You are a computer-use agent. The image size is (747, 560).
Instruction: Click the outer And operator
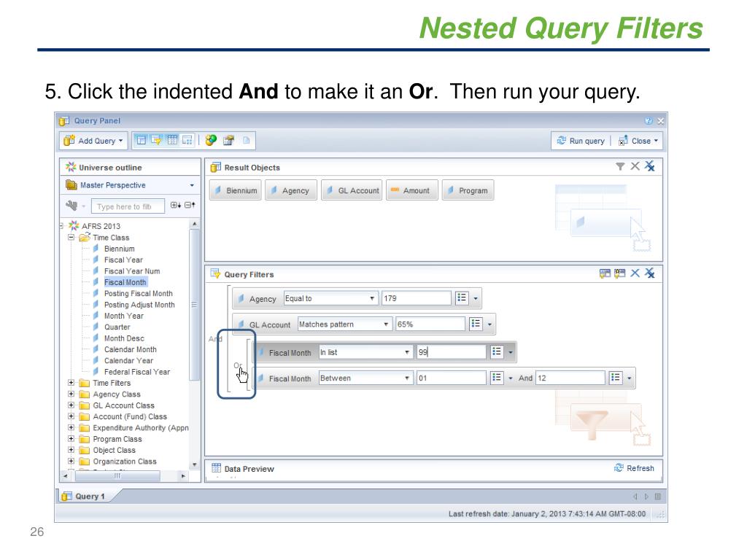pos(215,339)
